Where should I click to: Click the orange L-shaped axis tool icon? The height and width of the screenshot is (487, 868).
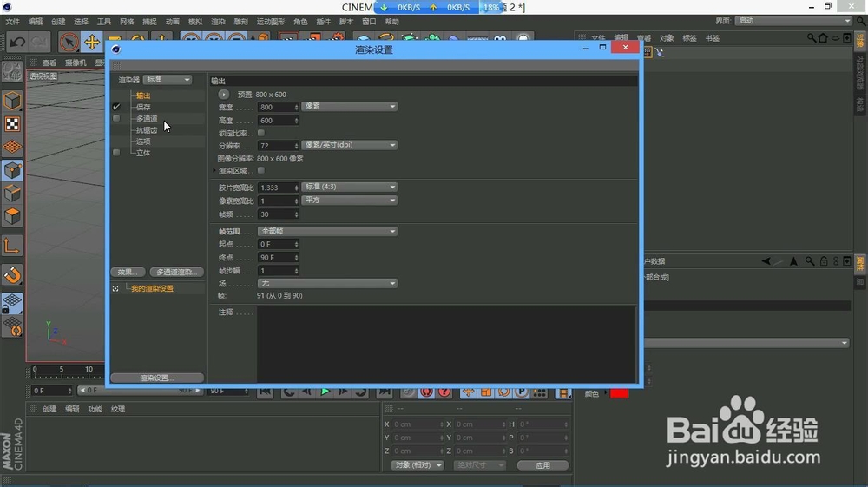12,246
